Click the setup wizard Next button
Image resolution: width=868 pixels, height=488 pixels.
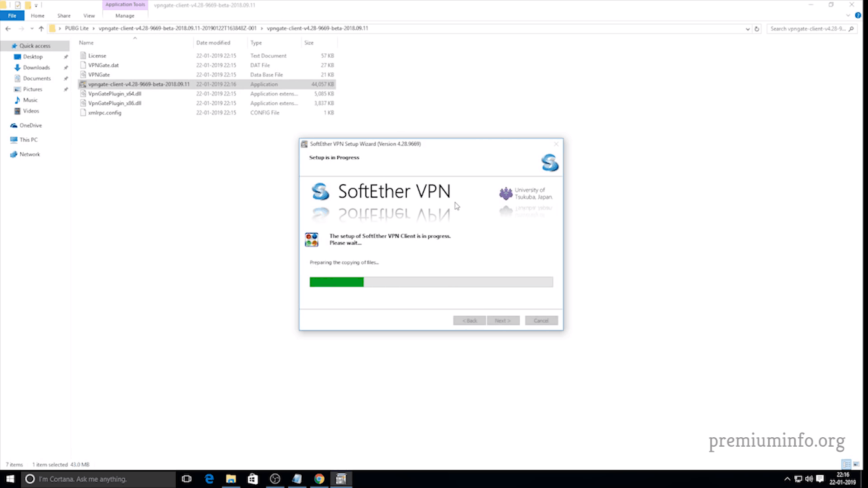(503, 320)
